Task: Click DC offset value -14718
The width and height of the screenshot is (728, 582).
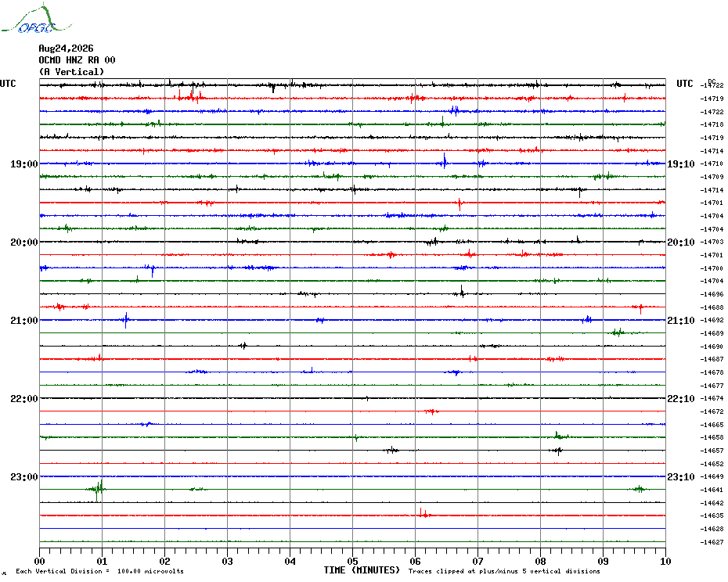Action: point(712,125)
